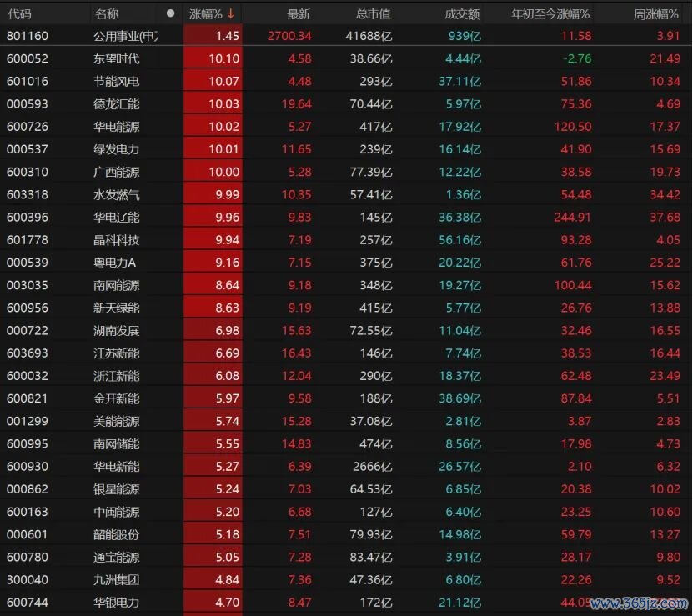
Task: Select stock 广西能源
Action: pyautogui.click(x=116, y=172)
